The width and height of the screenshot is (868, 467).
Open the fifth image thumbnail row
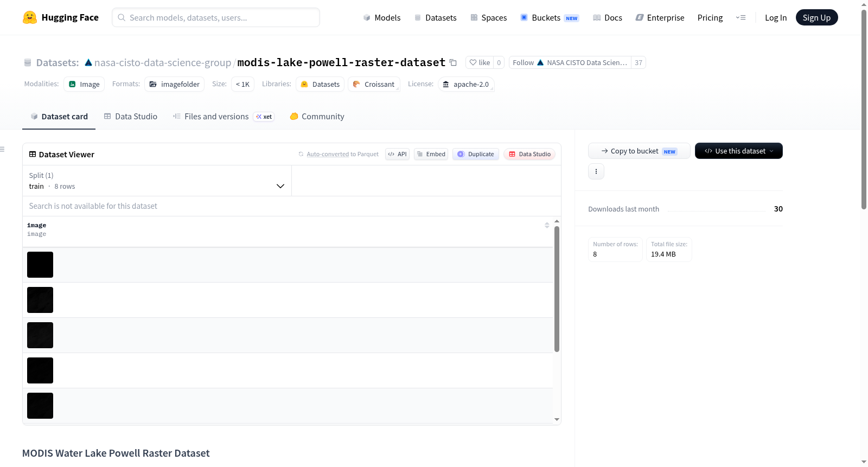pos(40,406)
